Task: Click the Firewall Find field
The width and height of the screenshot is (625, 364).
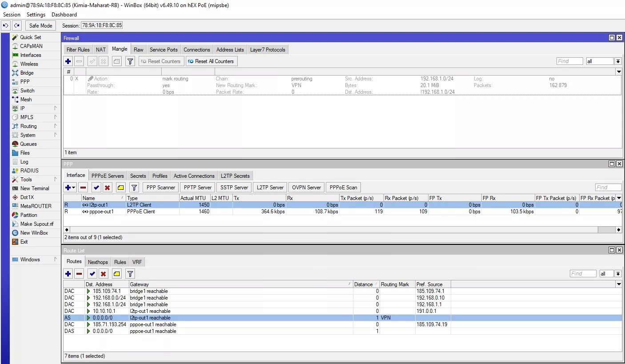Action: click(x=569, y=61)
